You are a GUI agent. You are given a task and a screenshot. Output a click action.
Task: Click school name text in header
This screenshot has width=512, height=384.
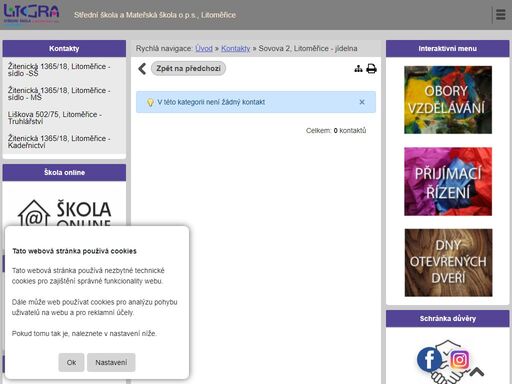click(x=155, y=15)
